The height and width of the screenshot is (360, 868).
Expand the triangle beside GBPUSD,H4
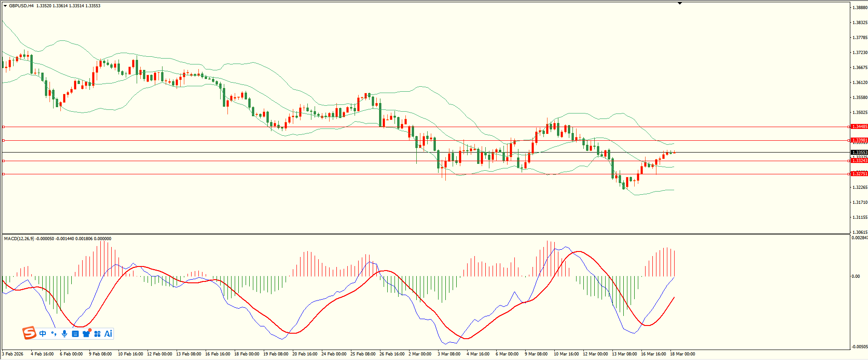(x=5, y=6)
